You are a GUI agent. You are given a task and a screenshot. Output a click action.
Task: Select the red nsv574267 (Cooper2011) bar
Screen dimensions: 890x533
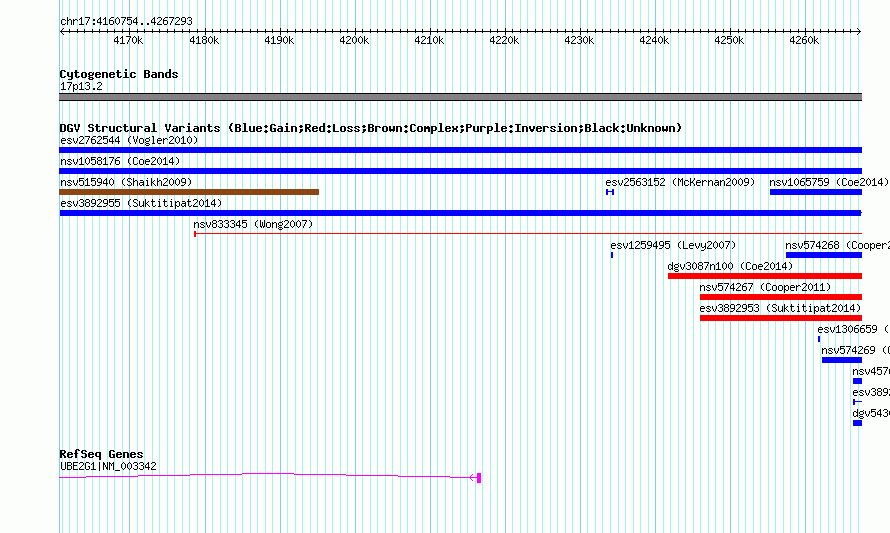[x=780, y=297]
